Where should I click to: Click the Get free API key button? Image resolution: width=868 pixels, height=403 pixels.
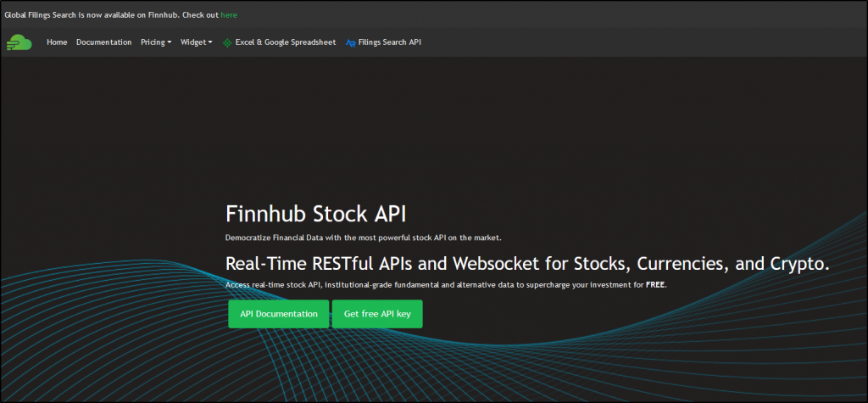(x=377, y=314)
